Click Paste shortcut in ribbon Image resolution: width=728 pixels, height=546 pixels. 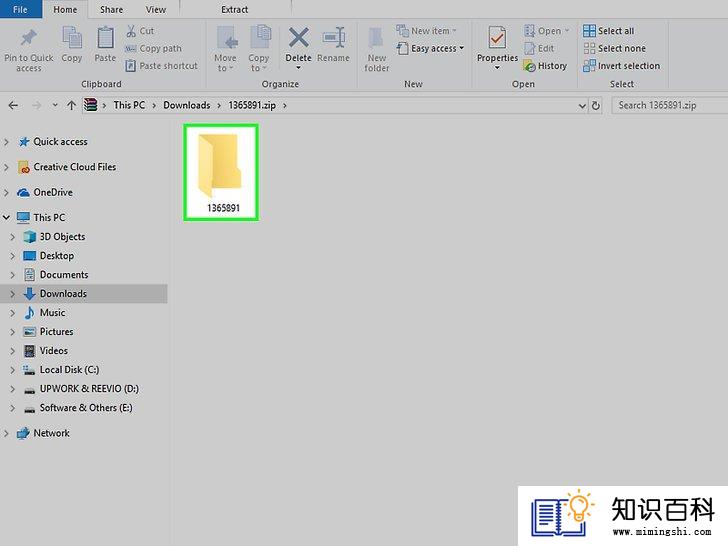[162, 66]
